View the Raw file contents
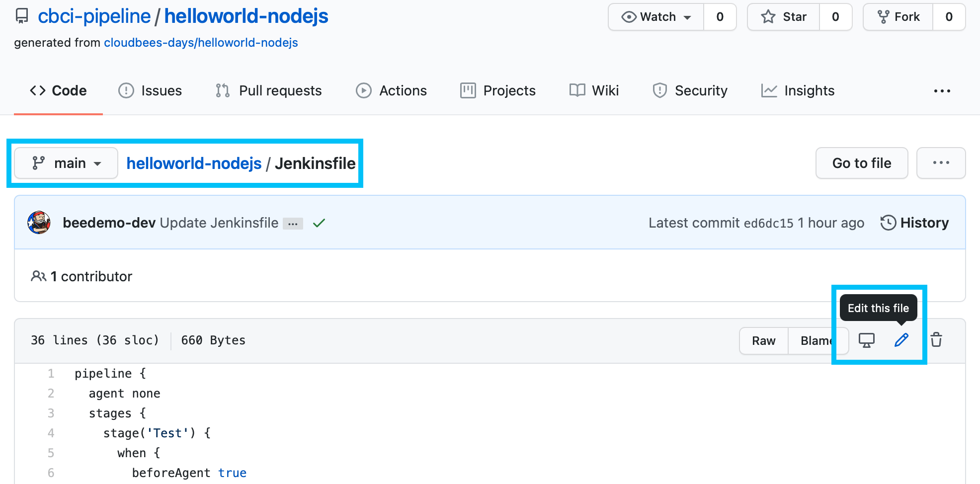980x484 pixels. [x=763, y=340]
